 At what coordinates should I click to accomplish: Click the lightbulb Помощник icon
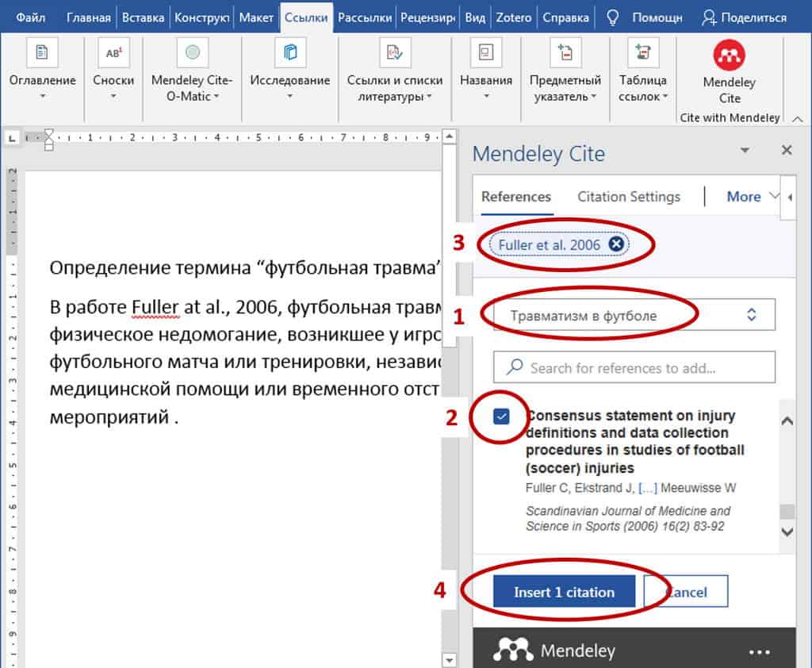[x=613, y=17]
